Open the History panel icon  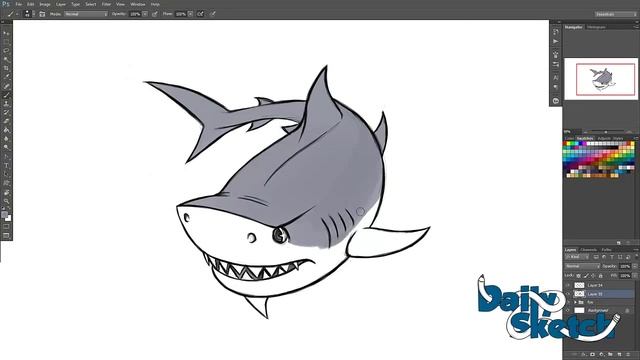tap(556, 32)
